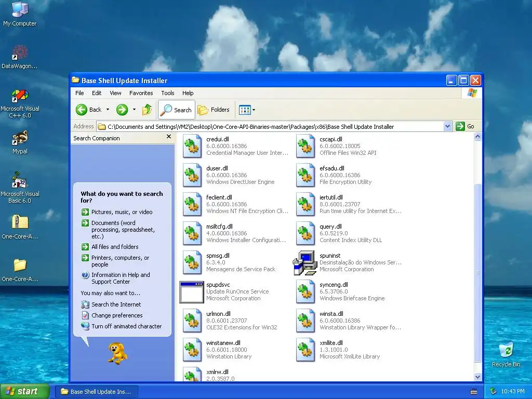The width and height of the screenshot is (532, 399).
Task: Select the credui.dll file icon
Action: 192,146
